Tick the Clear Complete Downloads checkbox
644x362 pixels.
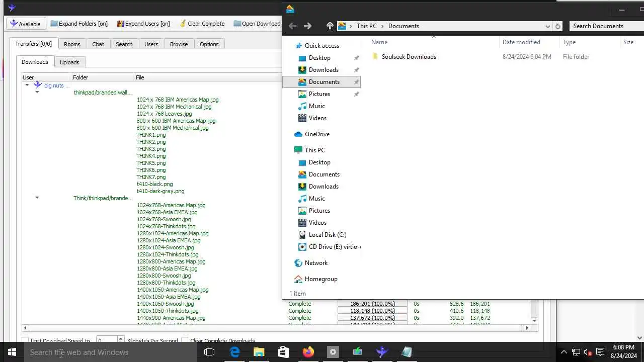coord(185,341)
